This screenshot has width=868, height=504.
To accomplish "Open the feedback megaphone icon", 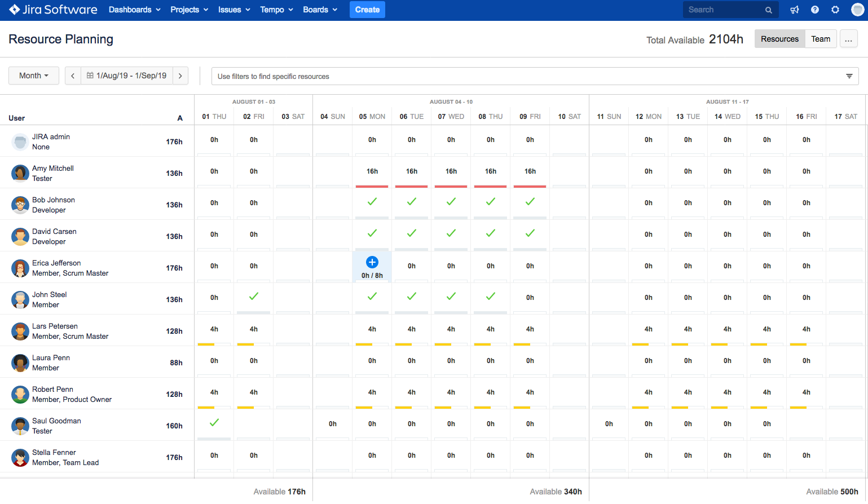I will 795,10.
